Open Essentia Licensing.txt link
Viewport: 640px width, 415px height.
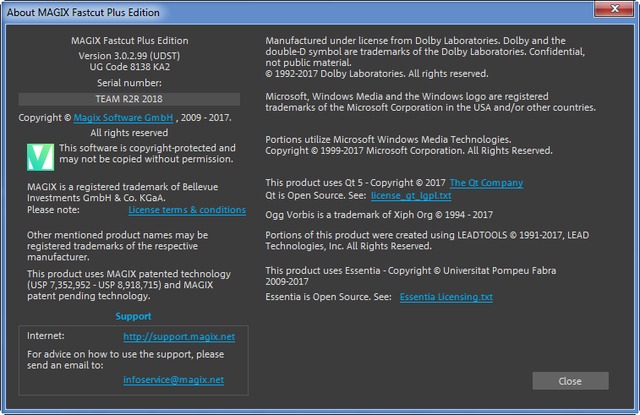[x=446, y=297]
